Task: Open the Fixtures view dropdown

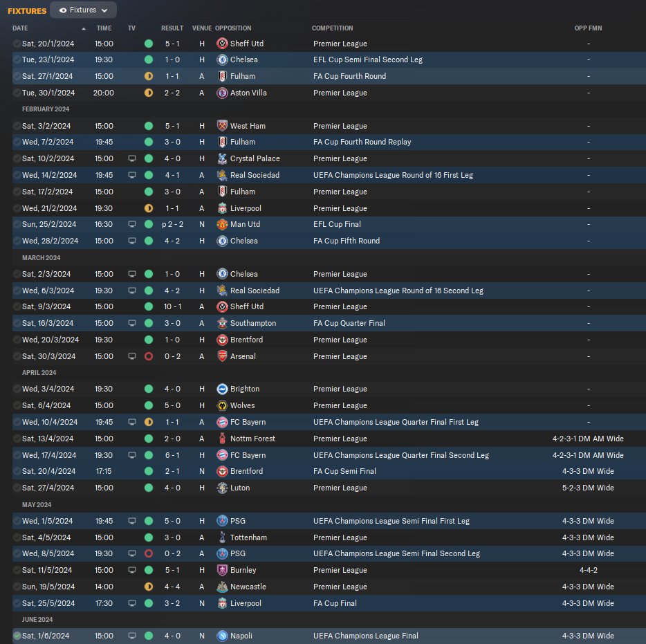Action: point(83,10)
